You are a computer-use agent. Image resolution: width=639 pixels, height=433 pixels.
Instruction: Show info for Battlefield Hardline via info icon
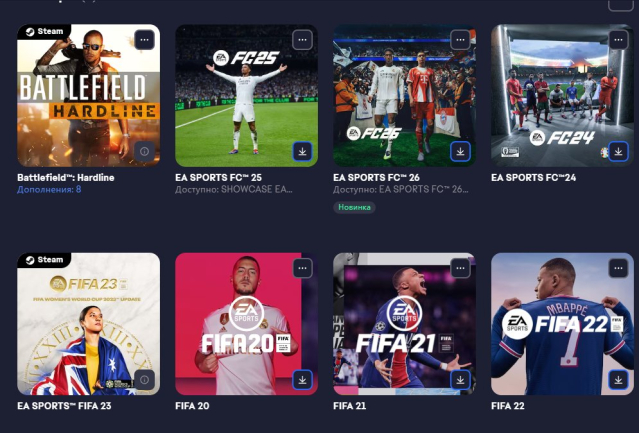(x=144, y=151)
